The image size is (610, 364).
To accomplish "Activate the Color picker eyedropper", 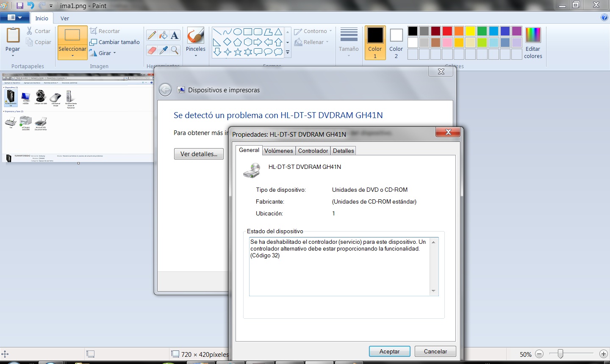I will 163,50.
